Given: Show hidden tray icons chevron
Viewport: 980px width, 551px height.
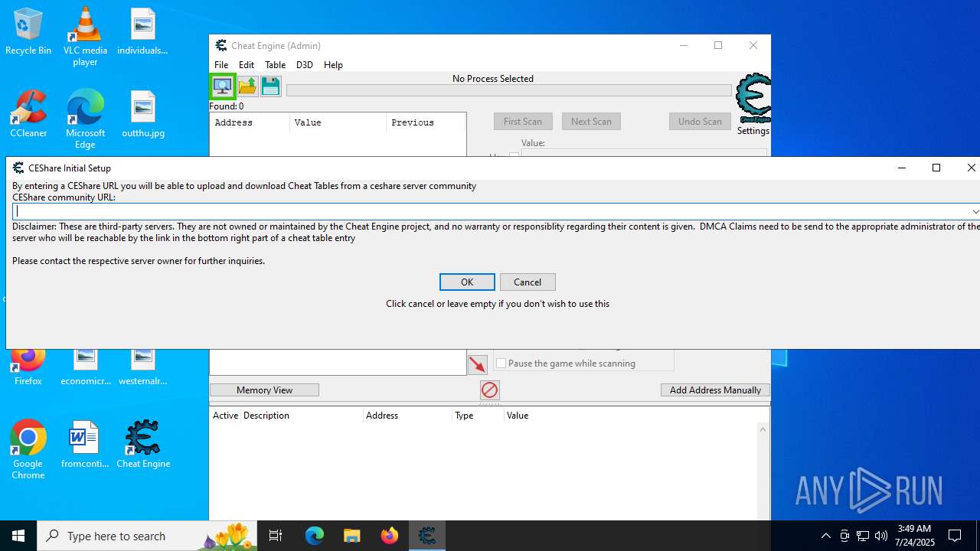Looking at the screenshot, I should coord(825,536).
